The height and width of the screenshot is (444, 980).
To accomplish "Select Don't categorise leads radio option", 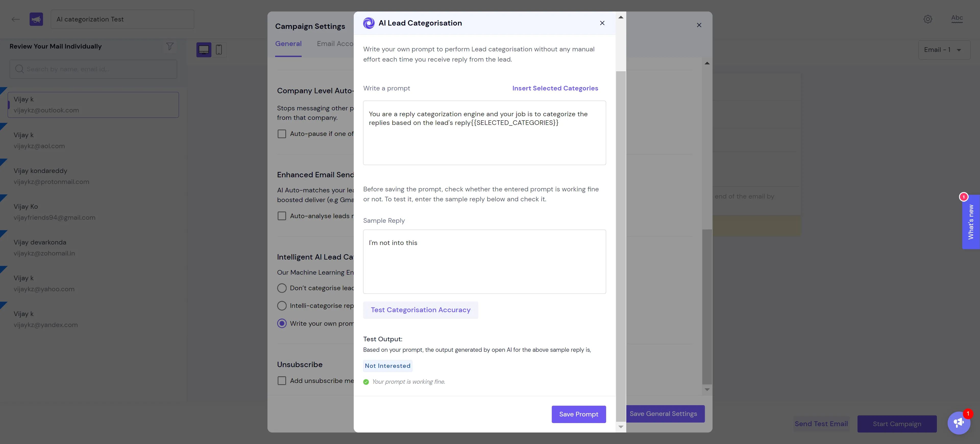I will click(281, 288).
